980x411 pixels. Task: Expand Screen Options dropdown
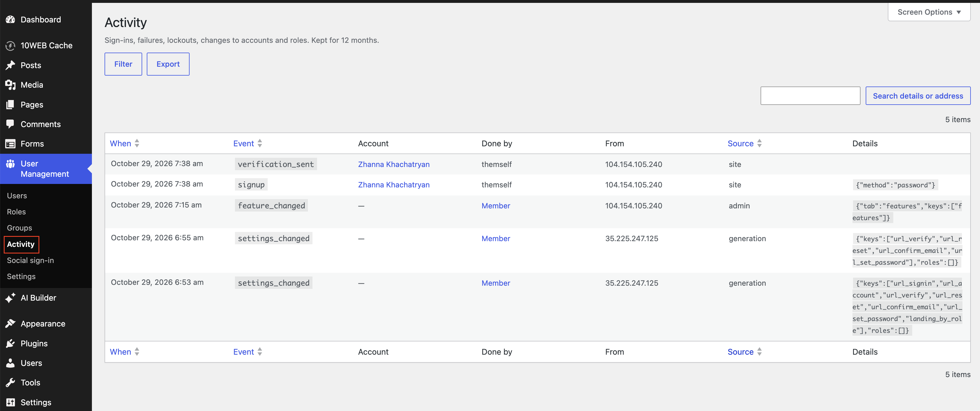pos(929,12)
